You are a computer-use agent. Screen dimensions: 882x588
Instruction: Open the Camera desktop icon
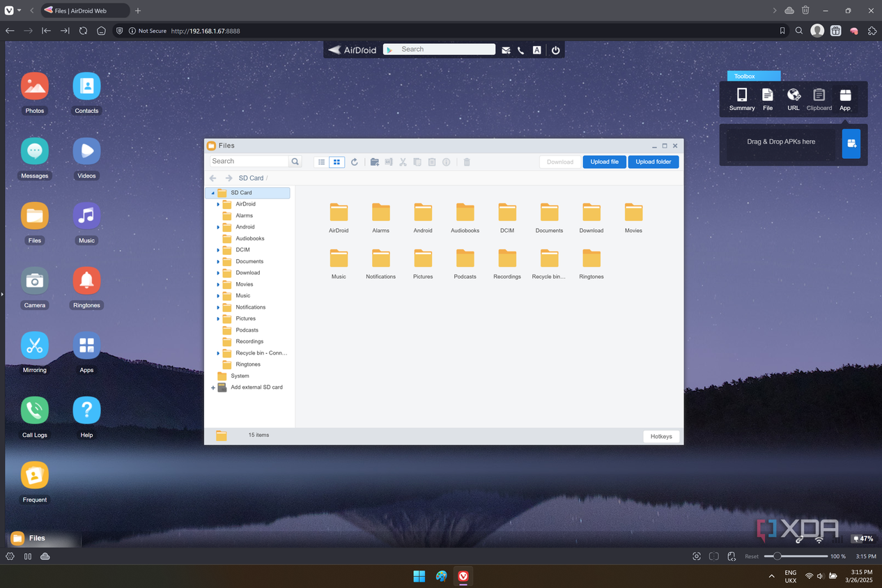34,281
